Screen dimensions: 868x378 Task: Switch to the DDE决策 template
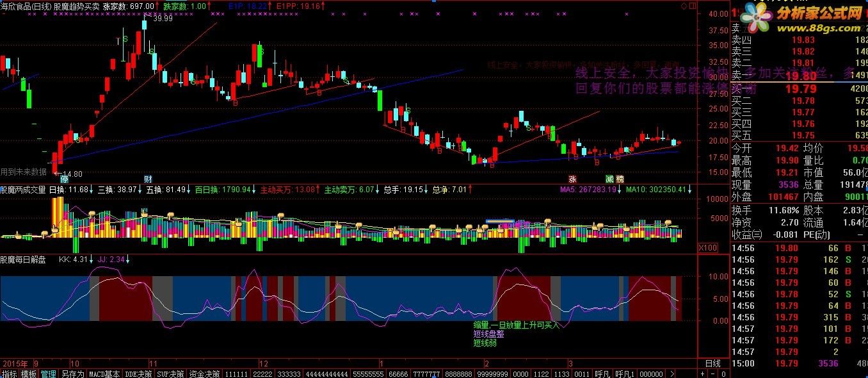[138, 374]
